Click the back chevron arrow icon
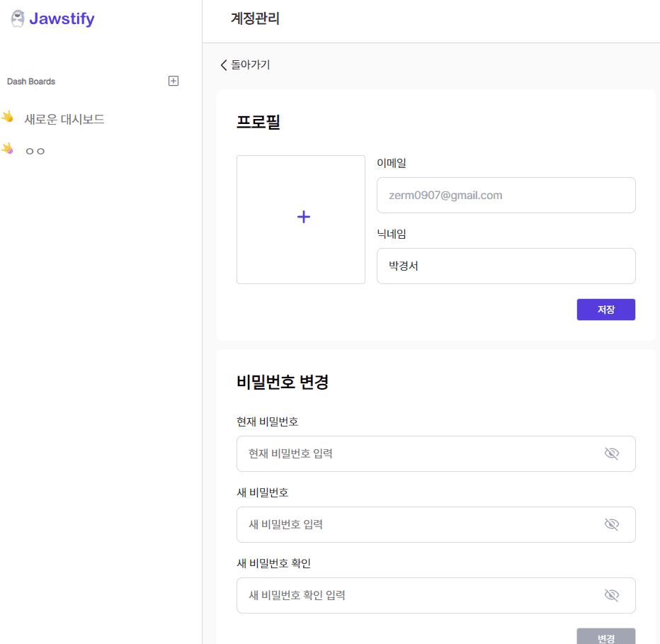This screenshot has height=644, width=660. click(x=223, y=64)
